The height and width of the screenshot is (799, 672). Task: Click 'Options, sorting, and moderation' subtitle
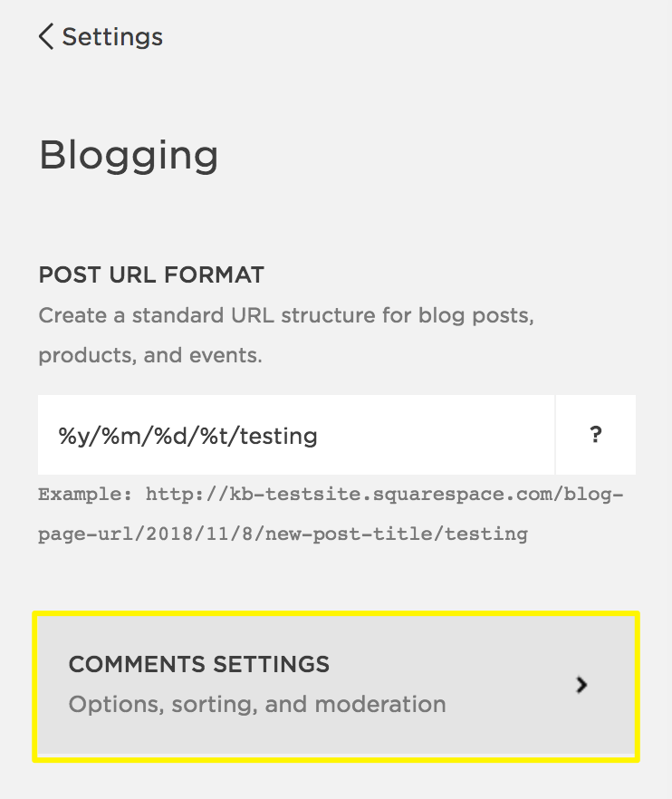[x=256, y=704]
